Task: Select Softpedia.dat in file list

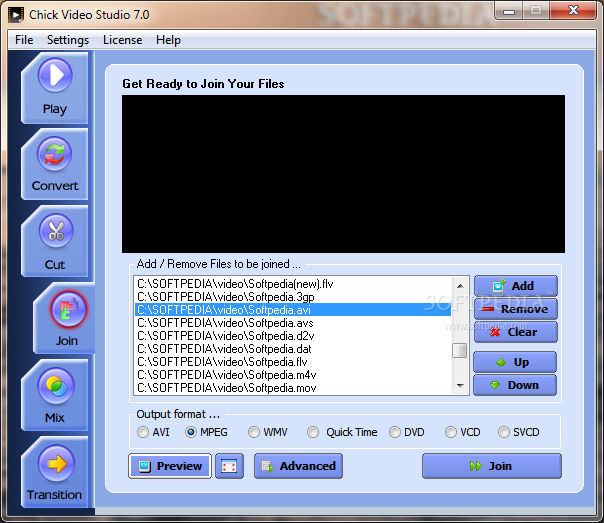Action: tap(293, 349)
